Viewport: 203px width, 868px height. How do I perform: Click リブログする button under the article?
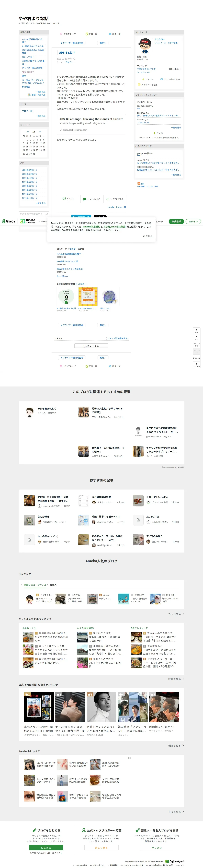tap(115, 199)
